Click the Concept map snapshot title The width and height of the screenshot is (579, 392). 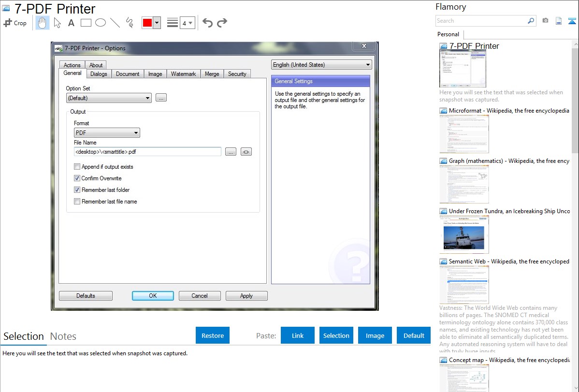(509, 360)
